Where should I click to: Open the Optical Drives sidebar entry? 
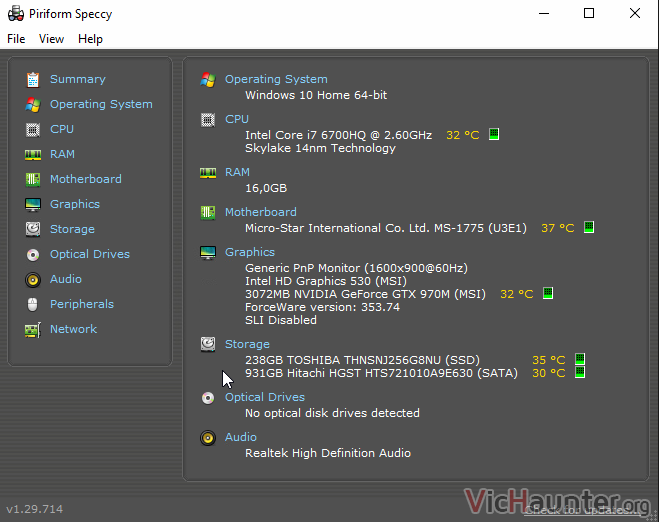click(x=90, y=254)
